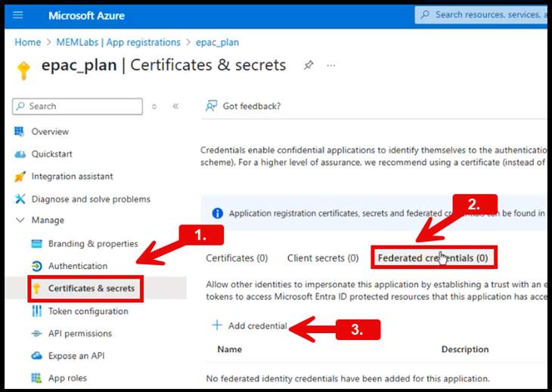The width and height of the screenshot is (552, 392).
Task: Click the magnifier icon in sidebar search
Action: point(20,106)
